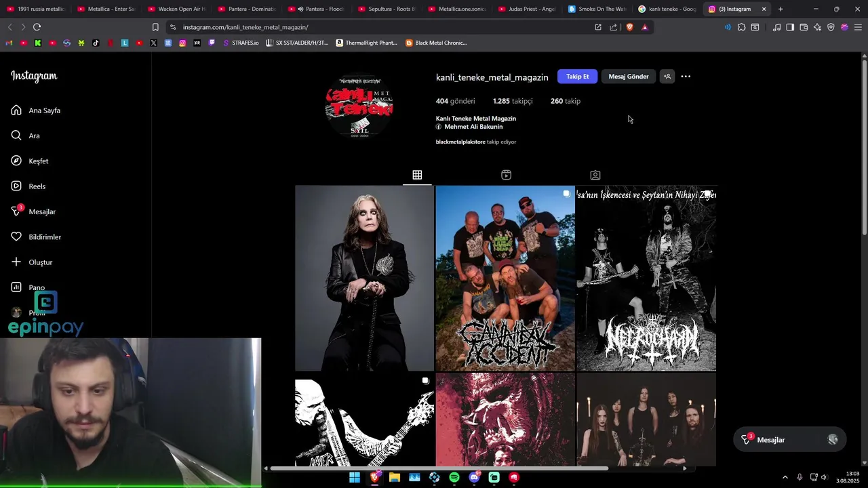868x488 pixels.
Task: Open the TikTok bookmark icon
Action: coord(96,43)
